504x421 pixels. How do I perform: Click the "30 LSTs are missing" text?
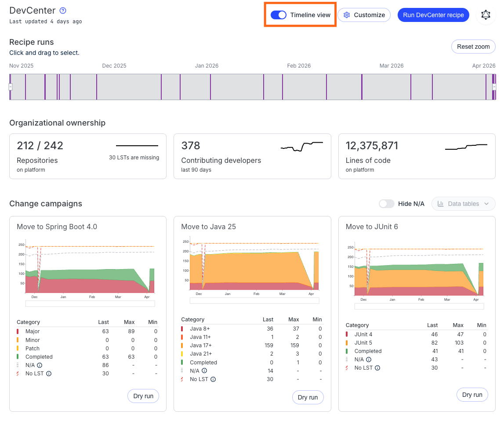[134, 157]
